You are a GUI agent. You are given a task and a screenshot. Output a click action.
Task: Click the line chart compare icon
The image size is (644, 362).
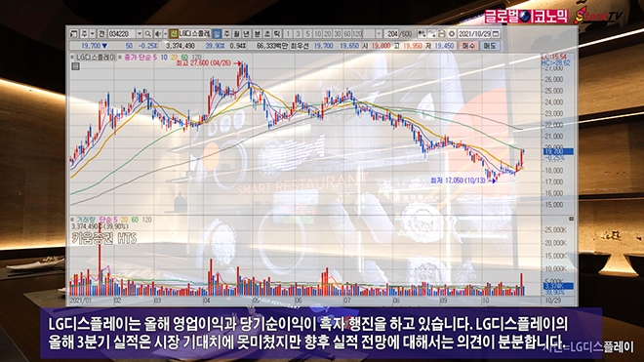[432, 34]
